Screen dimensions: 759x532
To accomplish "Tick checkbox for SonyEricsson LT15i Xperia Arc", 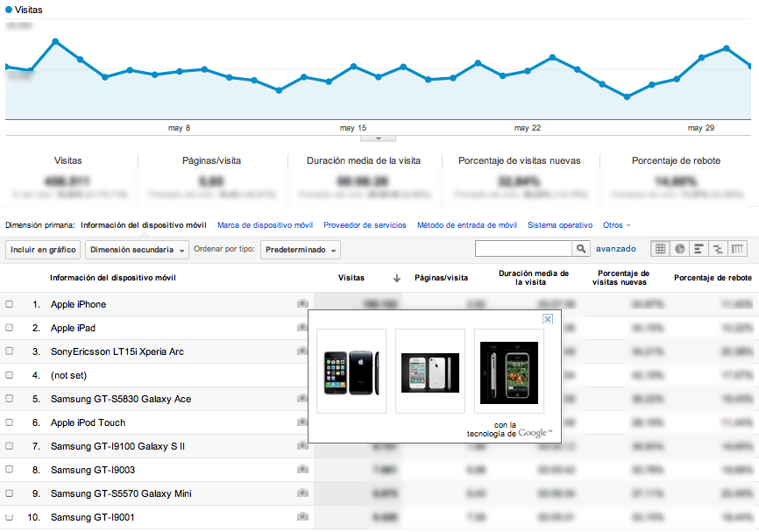I will pos(10,351).
